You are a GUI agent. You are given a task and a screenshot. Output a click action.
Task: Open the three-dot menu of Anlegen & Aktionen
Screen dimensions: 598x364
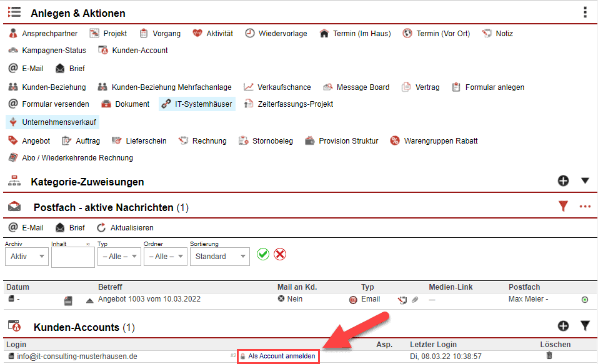tap(585, 12)
